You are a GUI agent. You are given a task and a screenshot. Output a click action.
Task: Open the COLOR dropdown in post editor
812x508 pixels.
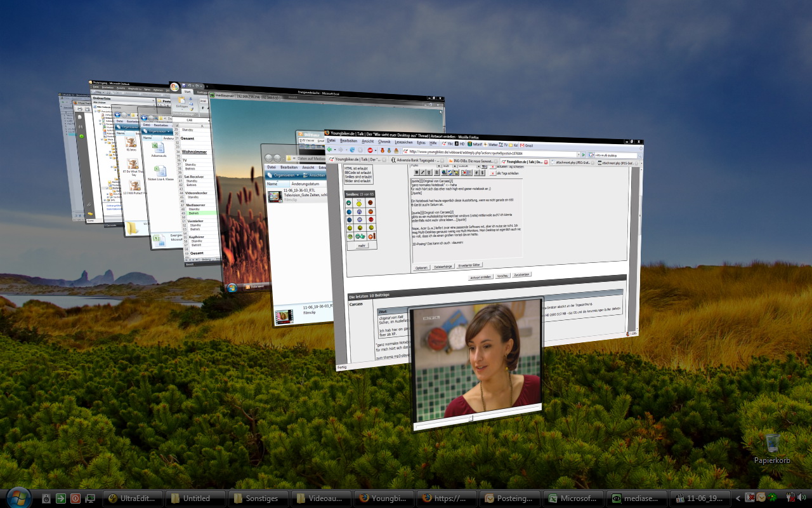[469, 166]
